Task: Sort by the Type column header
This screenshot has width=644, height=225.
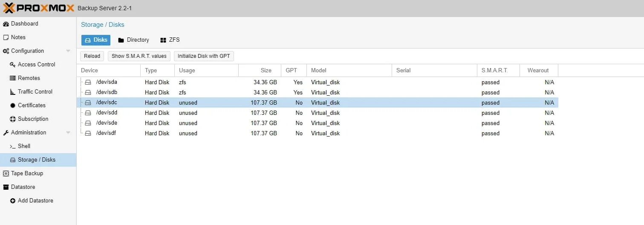Action: pos(158,71)
